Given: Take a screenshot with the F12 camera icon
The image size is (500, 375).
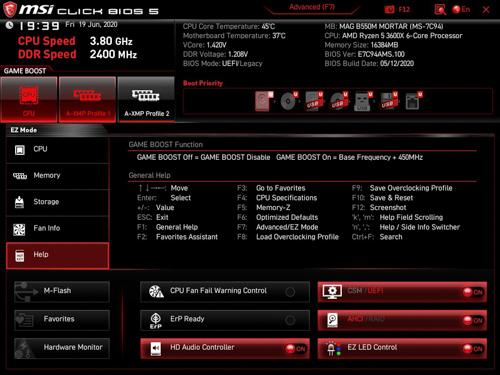Looking at the screenshot, I should coord(389,9).
